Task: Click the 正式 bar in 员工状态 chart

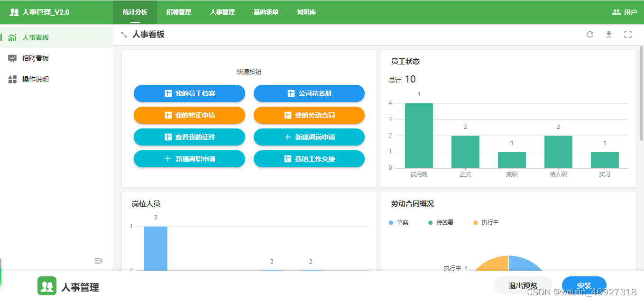Action: (x=465, y=152)
